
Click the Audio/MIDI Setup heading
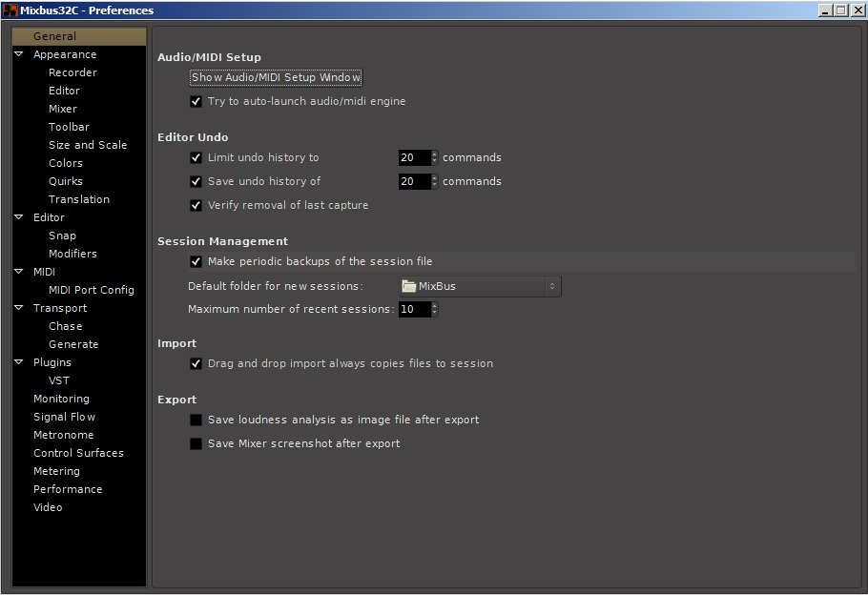point(209,57)
